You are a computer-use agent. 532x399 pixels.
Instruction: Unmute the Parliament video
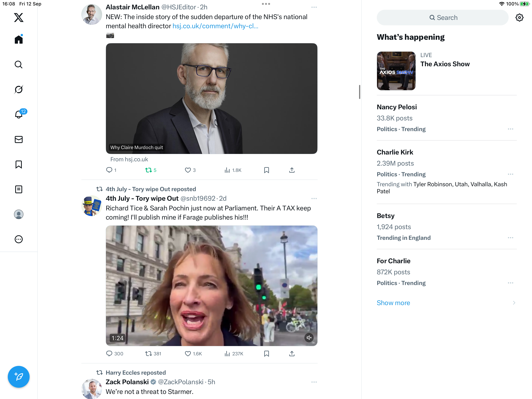[x=309, y=338]
